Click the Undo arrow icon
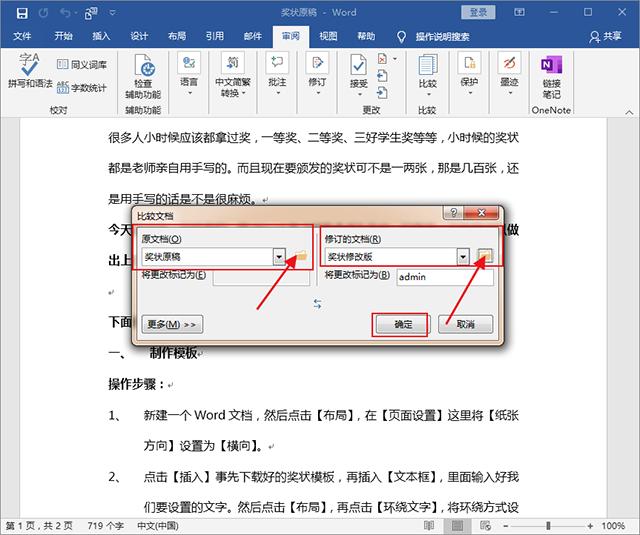 [65, 13]
